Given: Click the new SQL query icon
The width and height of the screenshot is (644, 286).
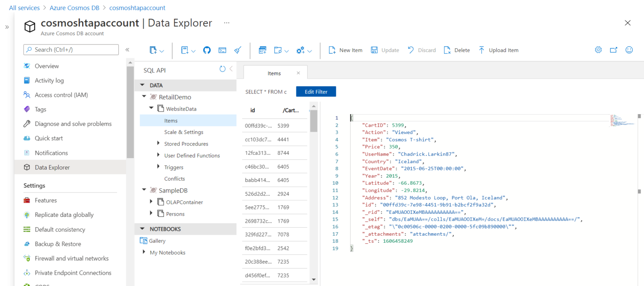Looking at the screenshot, I should [262, 50].
